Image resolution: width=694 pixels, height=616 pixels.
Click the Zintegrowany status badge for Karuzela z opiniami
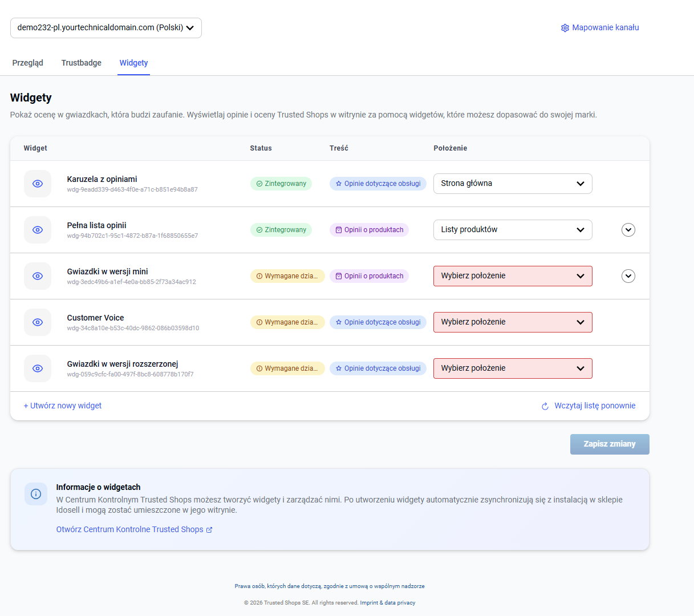(x=281, y=184)
